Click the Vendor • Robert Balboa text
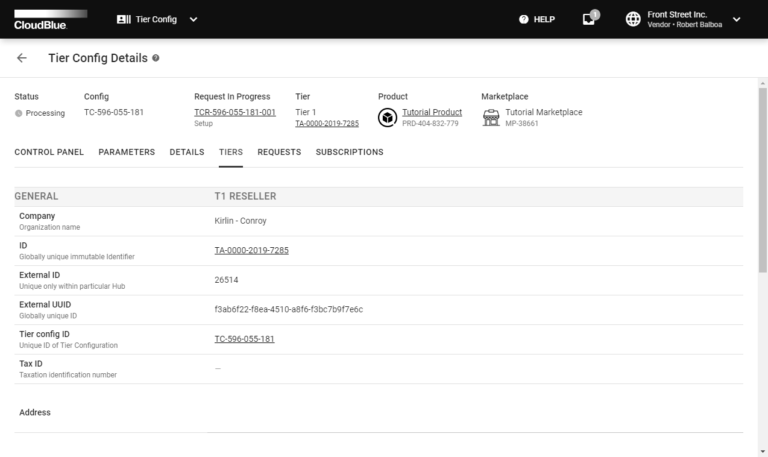Image resolution: width=768 pixels, height=457 pixels. point(684,24)
